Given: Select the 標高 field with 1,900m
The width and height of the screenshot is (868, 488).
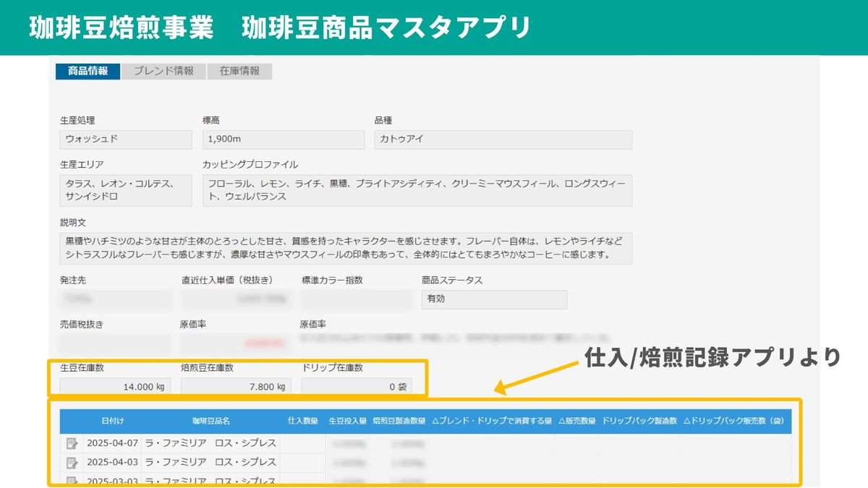Looking at the screenshot, I should point(283,140).
